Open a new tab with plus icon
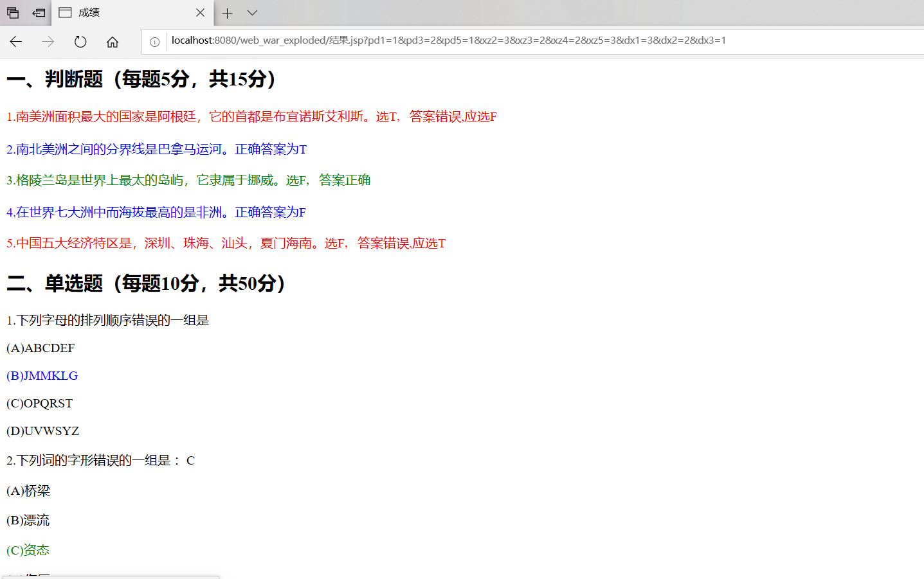 point(227,13)
